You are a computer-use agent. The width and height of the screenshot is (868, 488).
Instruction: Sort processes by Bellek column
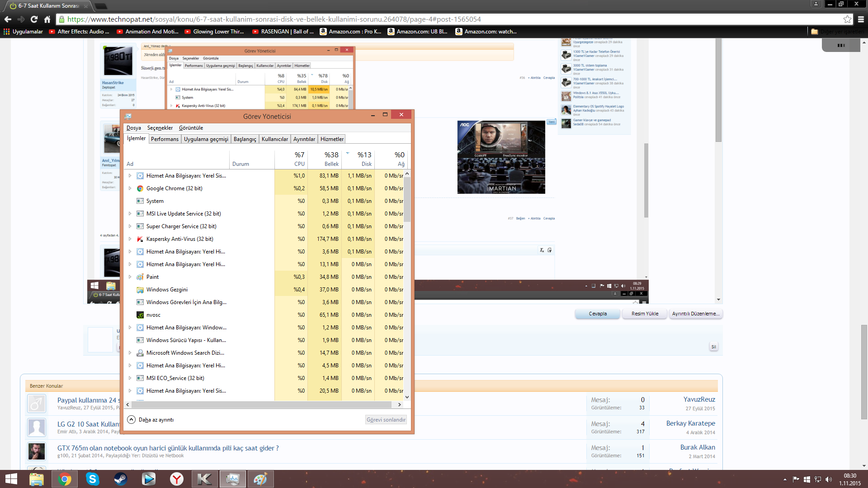tap(325, 159)
